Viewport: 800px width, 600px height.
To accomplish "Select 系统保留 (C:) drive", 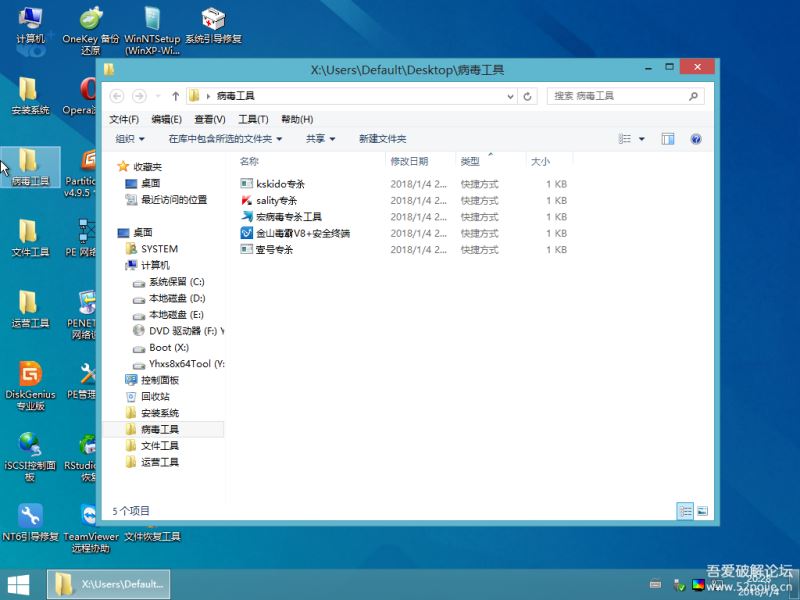I will [169, 282].
